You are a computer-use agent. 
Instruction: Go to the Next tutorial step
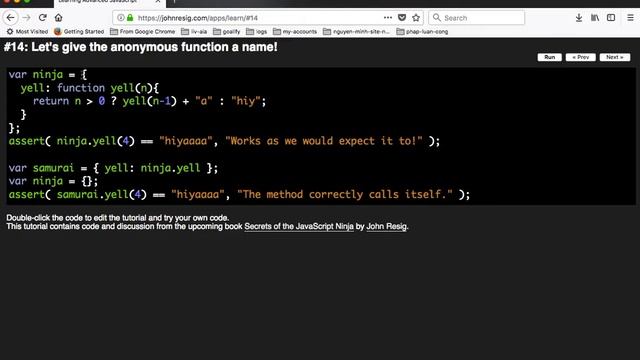[615, 57]
